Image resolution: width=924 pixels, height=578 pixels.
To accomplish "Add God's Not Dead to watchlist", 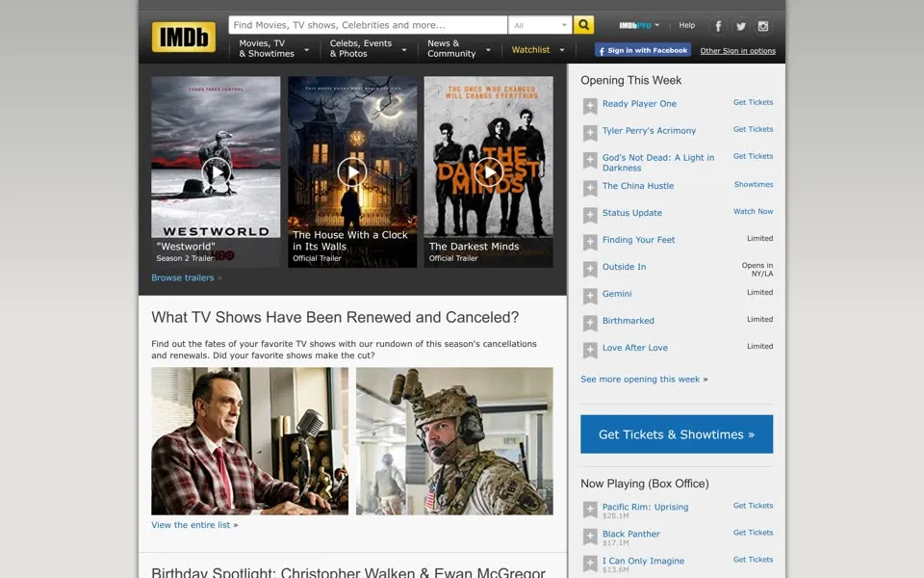I will tap(590, 161).
